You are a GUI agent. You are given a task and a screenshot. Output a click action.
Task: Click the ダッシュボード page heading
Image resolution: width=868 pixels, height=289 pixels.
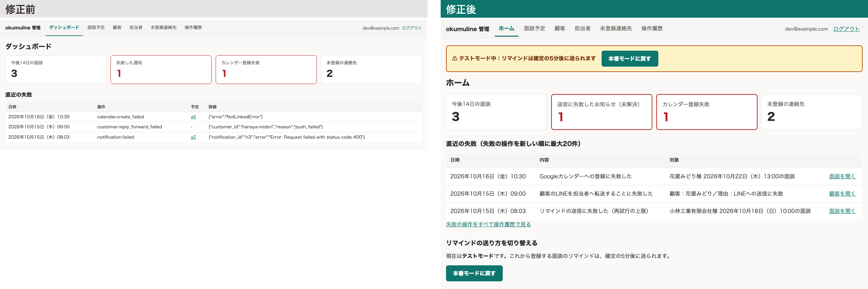click(x=28, y=46)
